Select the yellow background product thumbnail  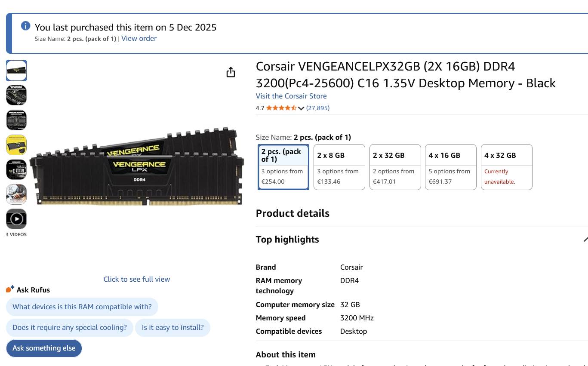[16, 145]
